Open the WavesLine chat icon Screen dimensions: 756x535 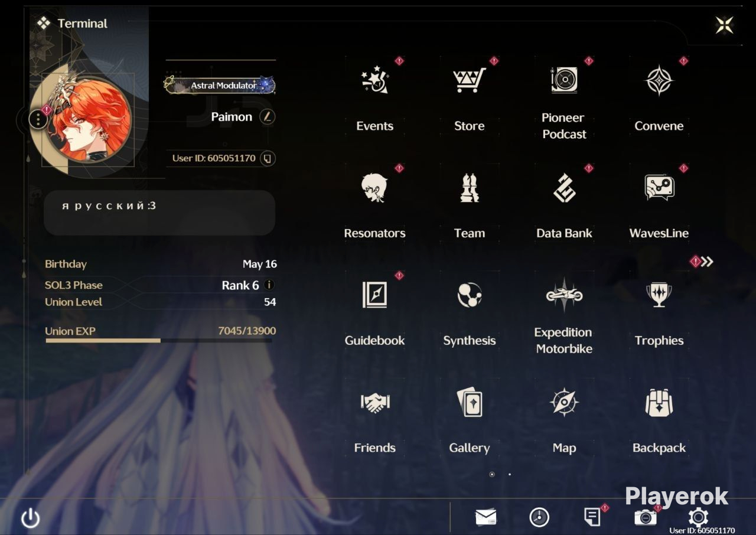[x=659, y=188]
